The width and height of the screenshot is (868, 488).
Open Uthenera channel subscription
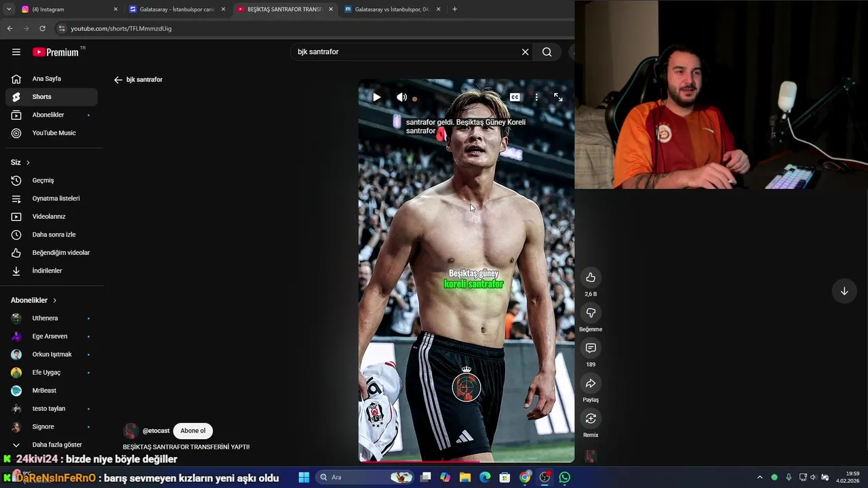coord(52,319)
